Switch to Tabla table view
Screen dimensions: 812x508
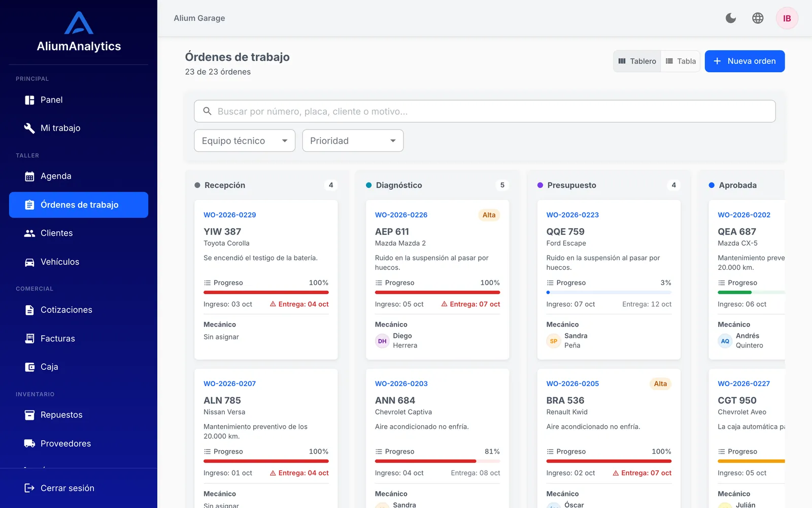point(681,61)
